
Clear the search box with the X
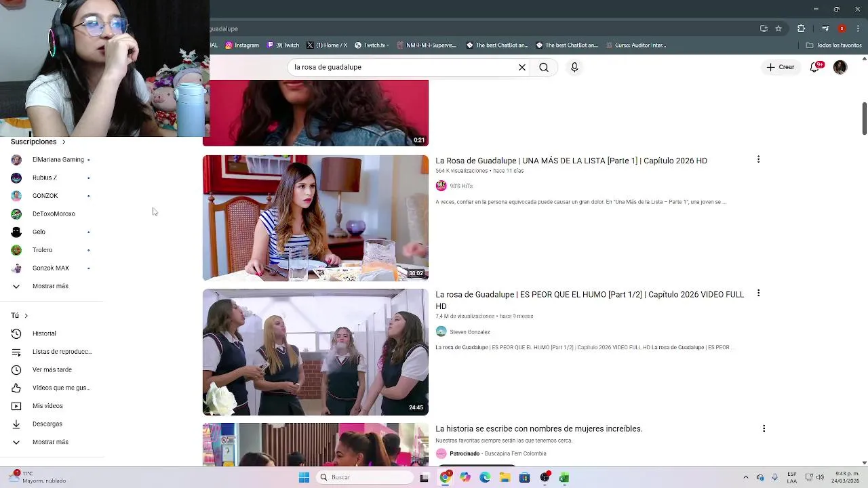tap(522, 67)
